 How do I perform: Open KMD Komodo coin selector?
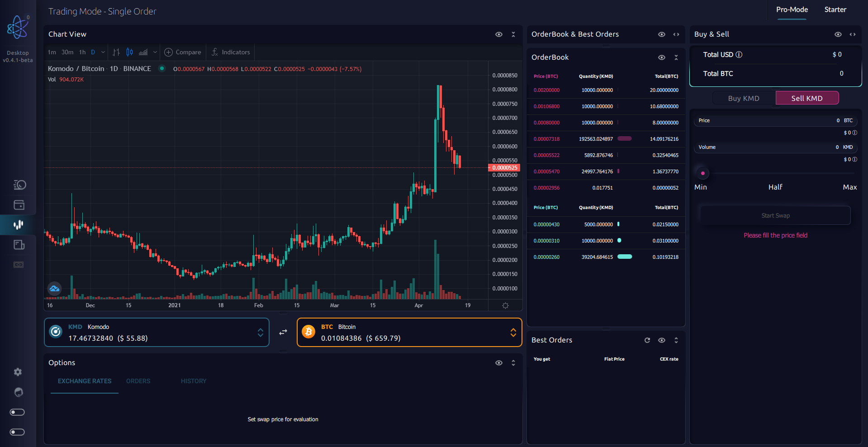[x=157, y=333]
